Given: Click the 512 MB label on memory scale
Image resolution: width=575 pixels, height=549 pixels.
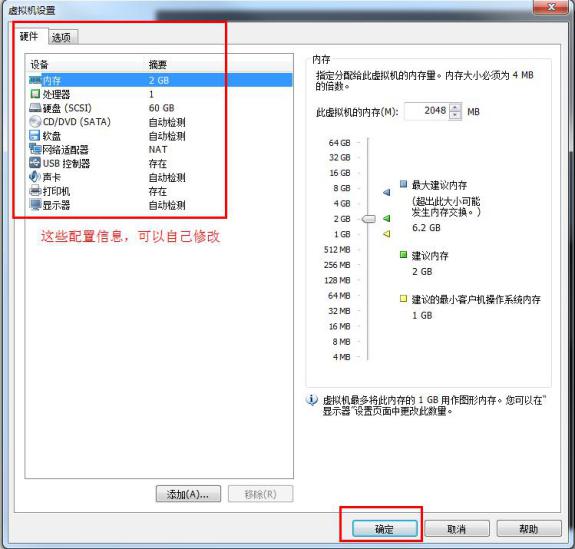Looking at the screenshot, I should tap(337, 250).
